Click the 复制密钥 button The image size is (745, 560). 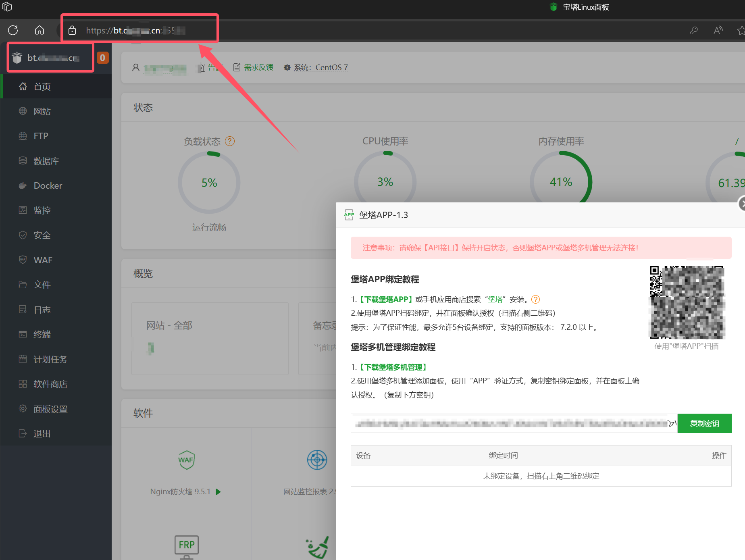pos(704,423)
